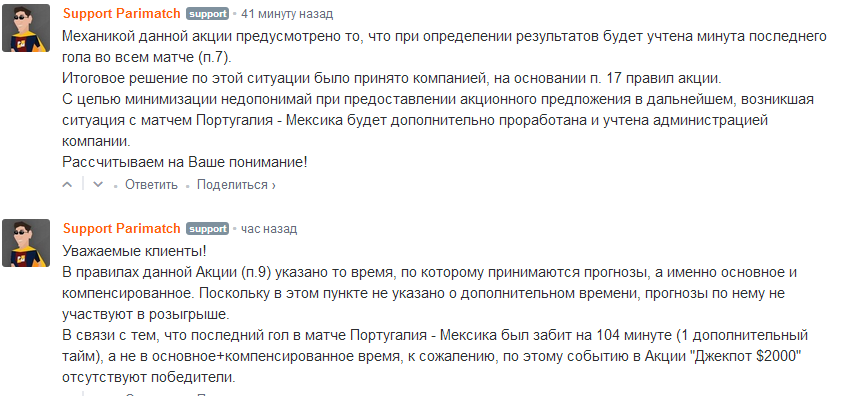Click 'Ответить' under the first comment

coord(151,185)
